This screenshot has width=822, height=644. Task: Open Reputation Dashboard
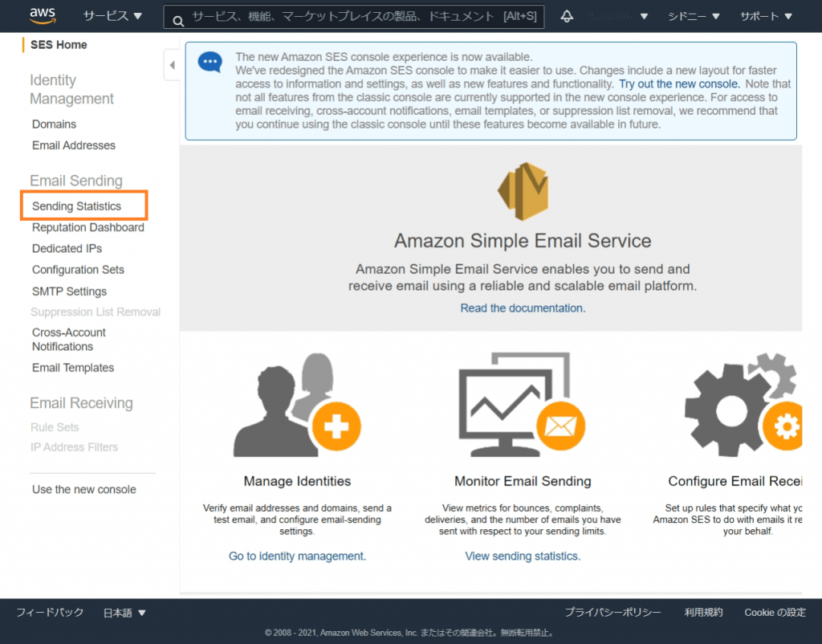click(x=88, y=227)
